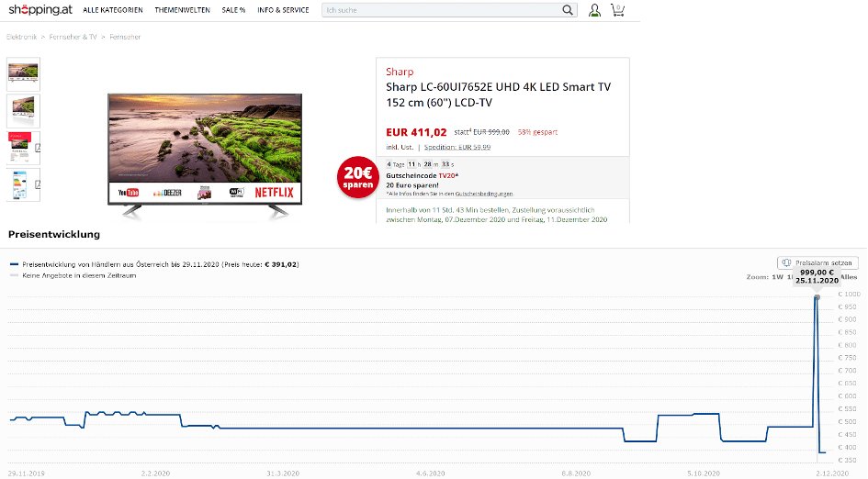The width and height of the screenshot is (868, 479).
Task: Click the Preisalarm setzen button
Action: click(x=817, y=262)
